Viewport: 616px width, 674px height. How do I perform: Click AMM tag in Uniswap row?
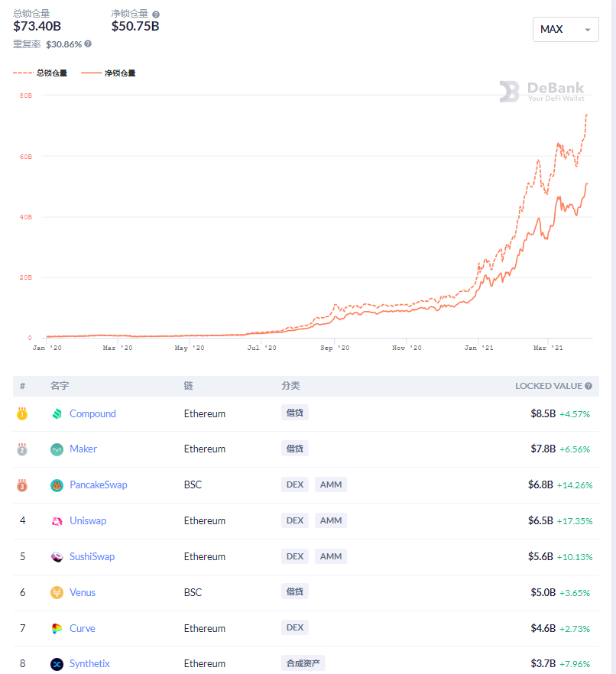point(331,520)
